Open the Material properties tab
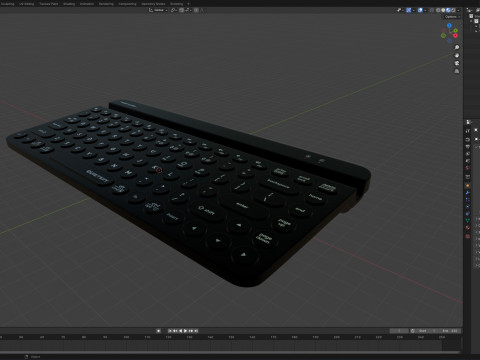 (468, 227)
